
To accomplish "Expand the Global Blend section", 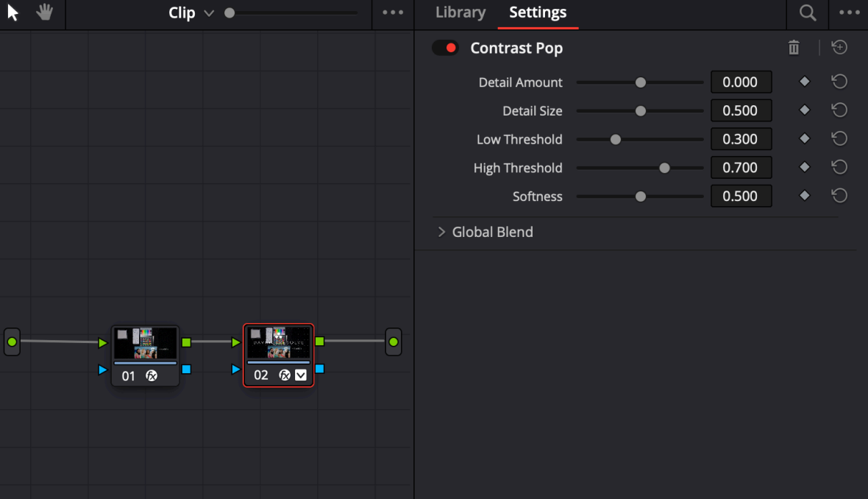I will (442, 232).
